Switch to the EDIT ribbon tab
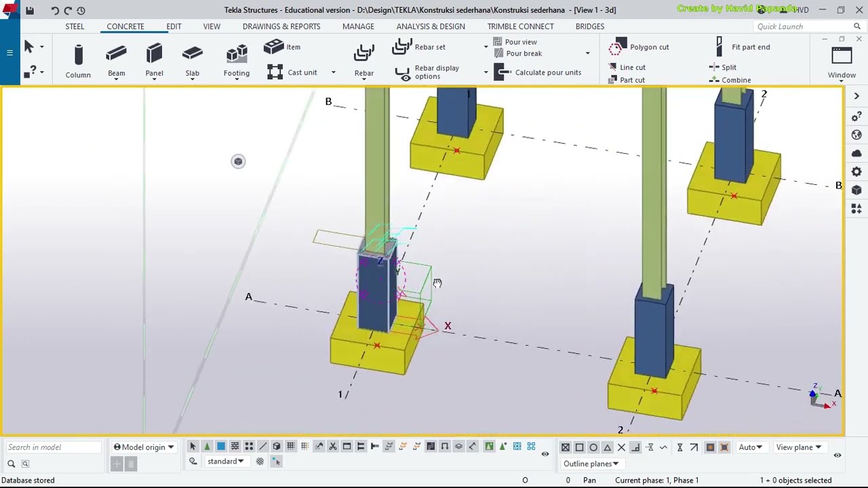 [174, 26]
